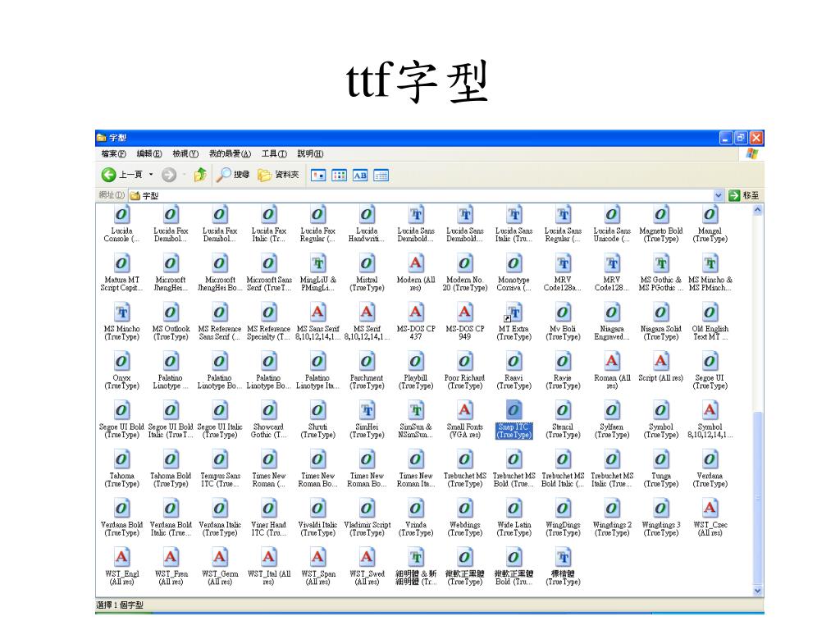Screen dimensions: 840x630
Task: Click the 移至 go button
Action: [744, 195]
